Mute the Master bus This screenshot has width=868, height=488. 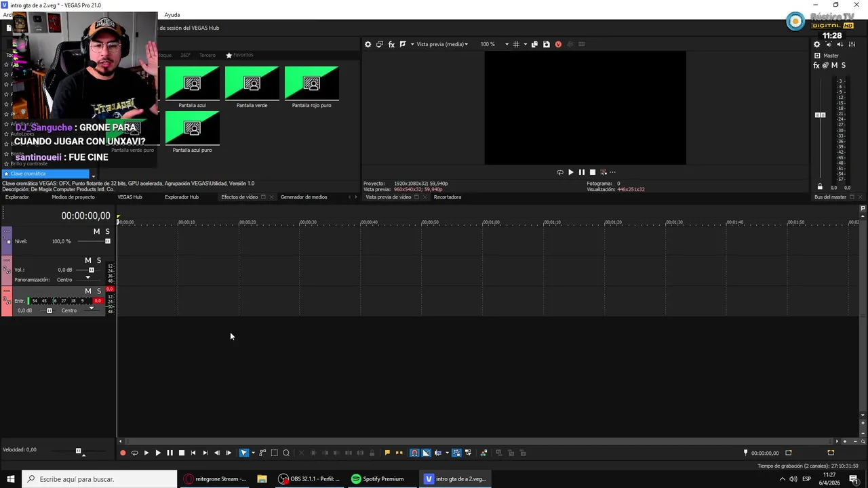tap(834, 65)
